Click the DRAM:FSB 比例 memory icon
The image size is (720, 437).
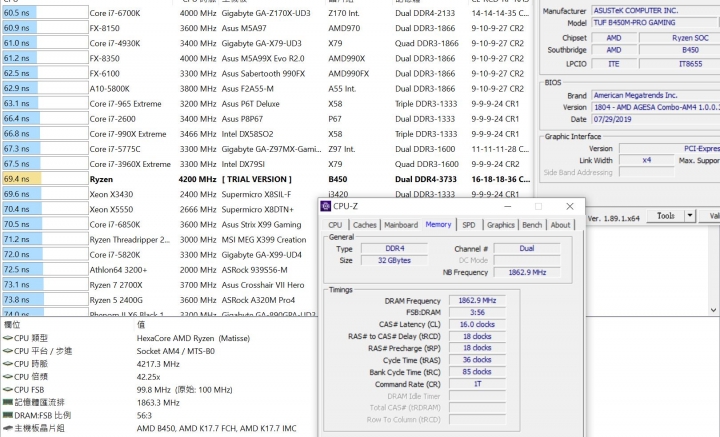coord(7,415)
